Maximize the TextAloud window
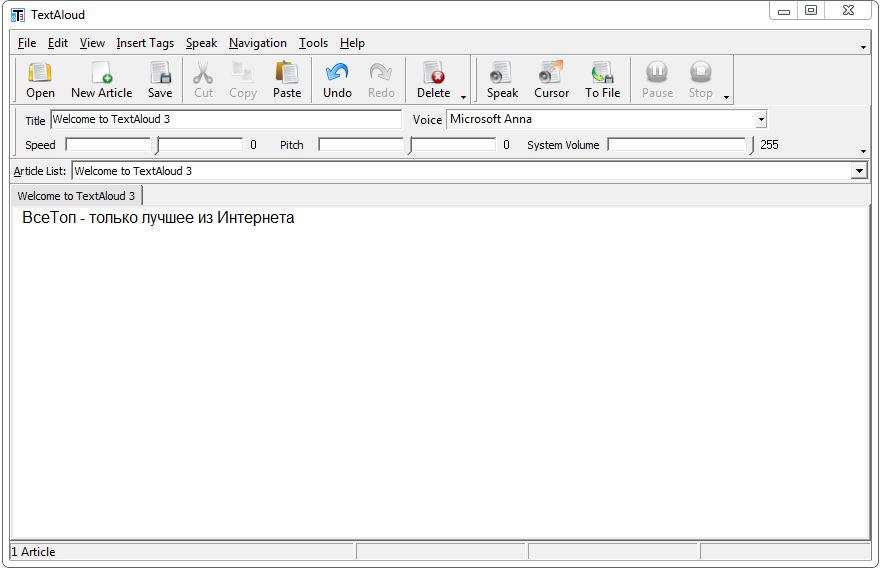This screenshot has height=569, width=880. 811,11
